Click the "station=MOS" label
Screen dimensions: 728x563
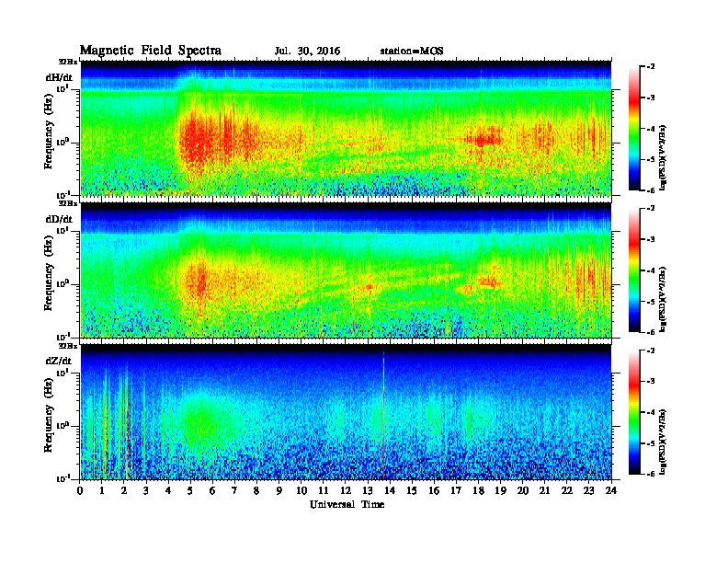[412, 52]
